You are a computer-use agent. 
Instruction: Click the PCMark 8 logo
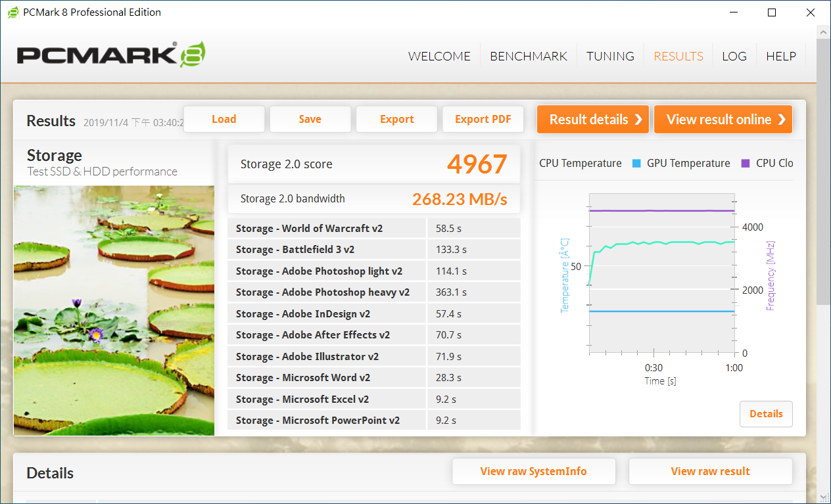[x=110, y=55]
